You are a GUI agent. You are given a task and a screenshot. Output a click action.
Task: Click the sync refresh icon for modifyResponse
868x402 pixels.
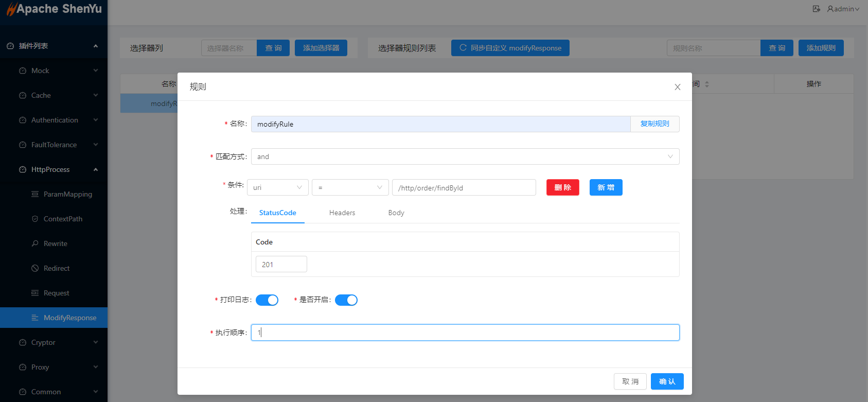(x=463, y=48)
